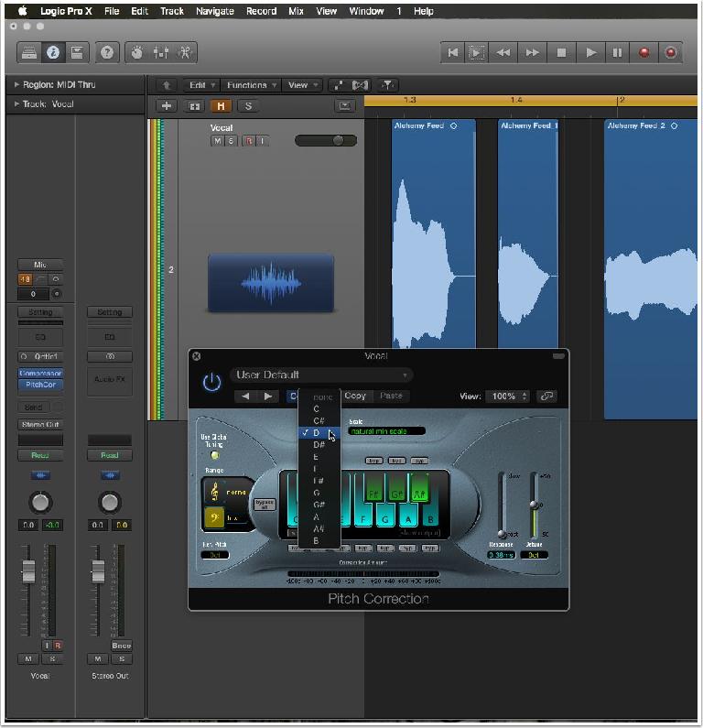Click the red Record button

pyautogui.click(x=644, y=52)
